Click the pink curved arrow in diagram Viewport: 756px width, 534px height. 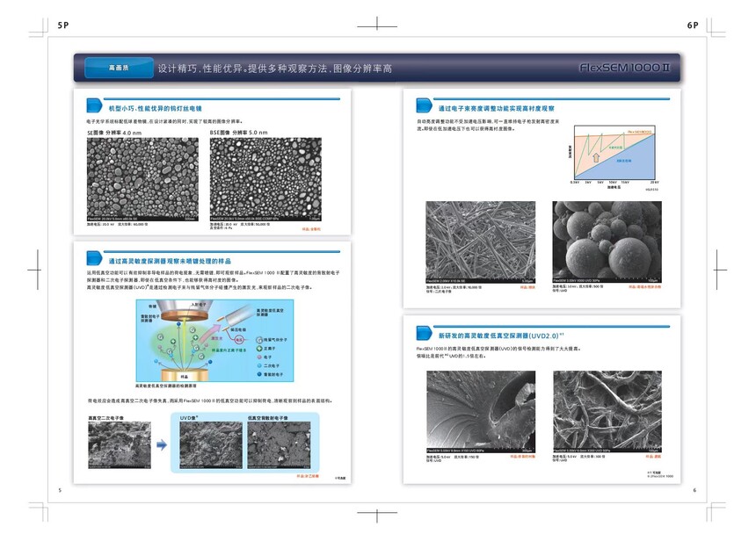tap(211, 333)
